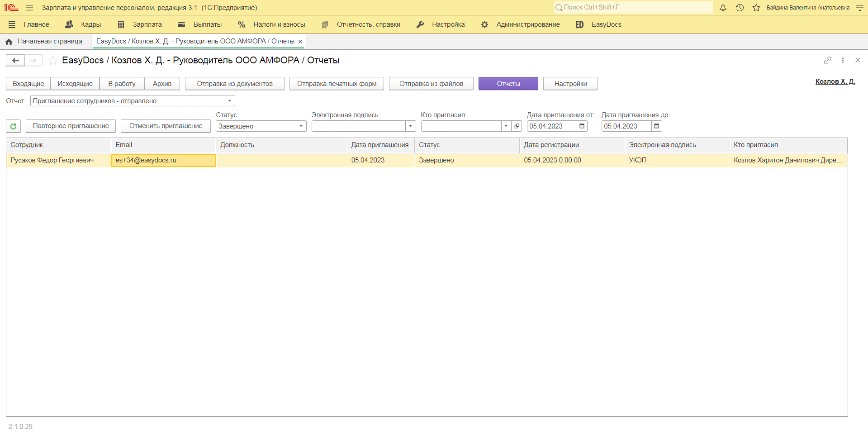Click the favorites star in top bar
This screenshot has height=438, width=868.
[x=756, y=8]
